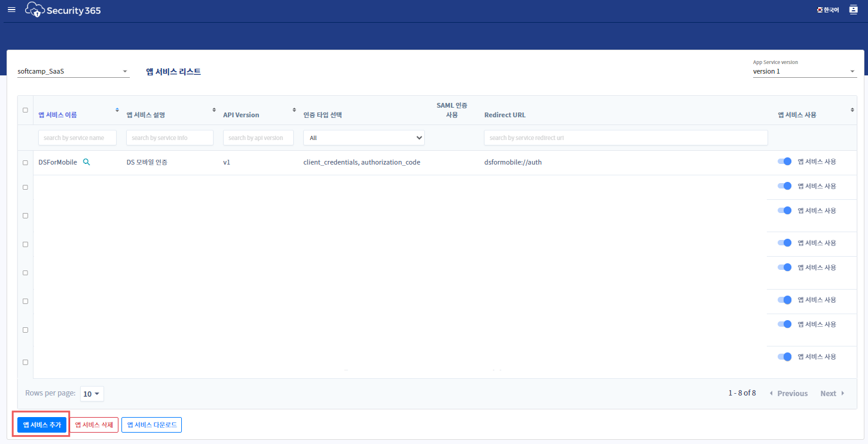Image resolution: width=868 pixels, height=444 pixels.
Task: Click the Security365 cloud logo
Action: [x=35, y=10]
